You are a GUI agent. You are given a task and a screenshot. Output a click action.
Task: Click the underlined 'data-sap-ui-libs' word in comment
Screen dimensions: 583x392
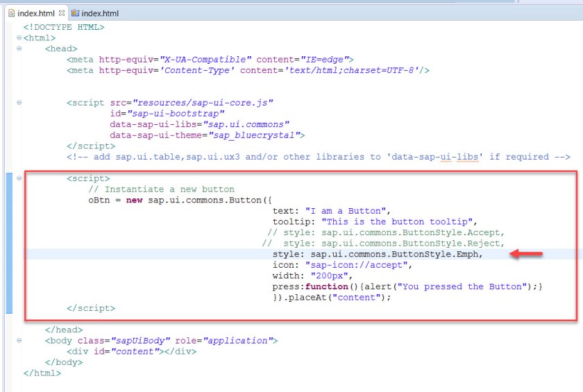[x=435, y=157]
